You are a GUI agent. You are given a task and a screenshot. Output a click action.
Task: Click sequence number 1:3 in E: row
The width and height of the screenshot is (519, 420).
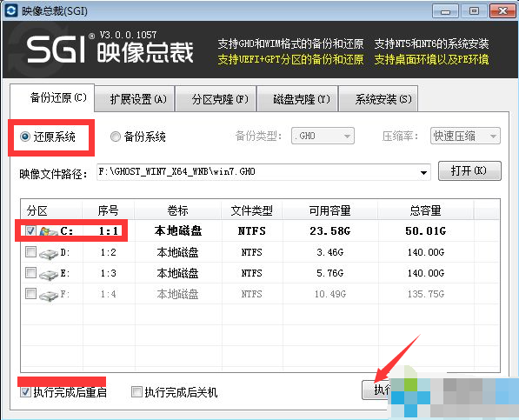[x=109, y=273]
